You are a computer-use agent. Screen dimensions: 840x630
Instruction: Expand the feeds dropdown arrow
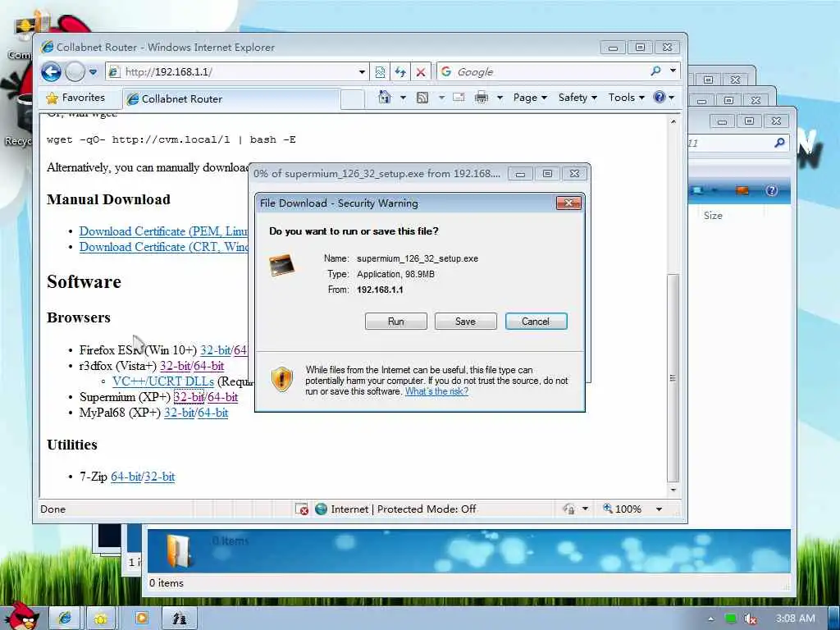pos(441,98)
